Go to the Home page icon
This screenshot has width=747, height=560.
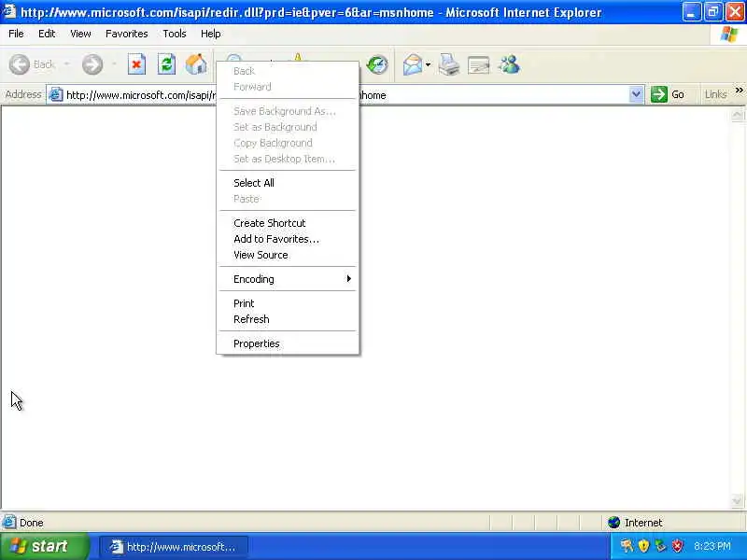pos(196,64)
